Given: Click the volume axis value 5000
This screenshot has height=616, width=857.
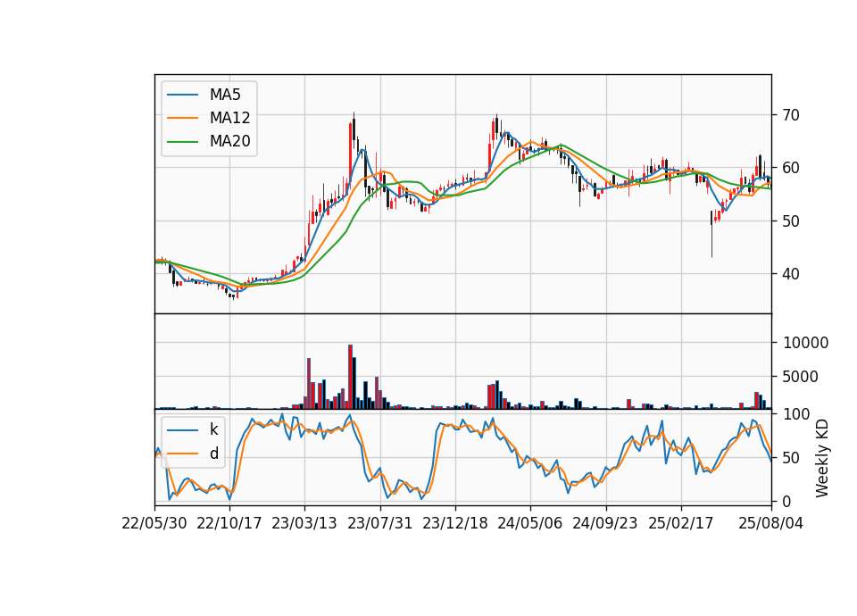Looking at the screenshot, I should (801, 377).
